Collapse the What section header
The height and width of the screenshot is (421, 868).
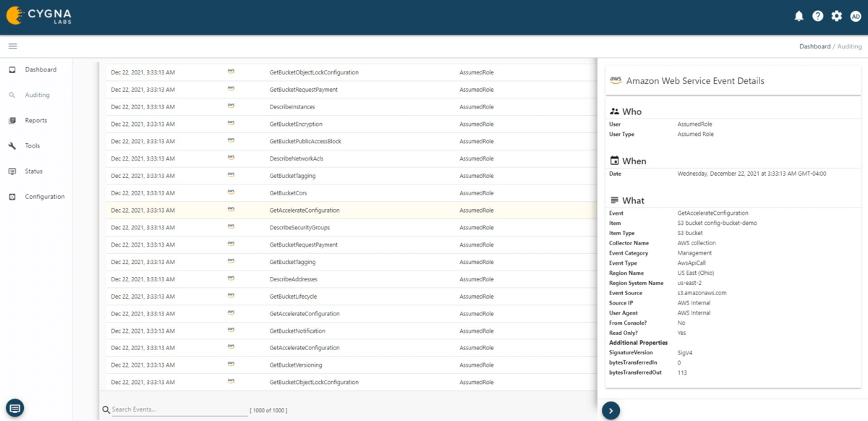click(632, 200)
